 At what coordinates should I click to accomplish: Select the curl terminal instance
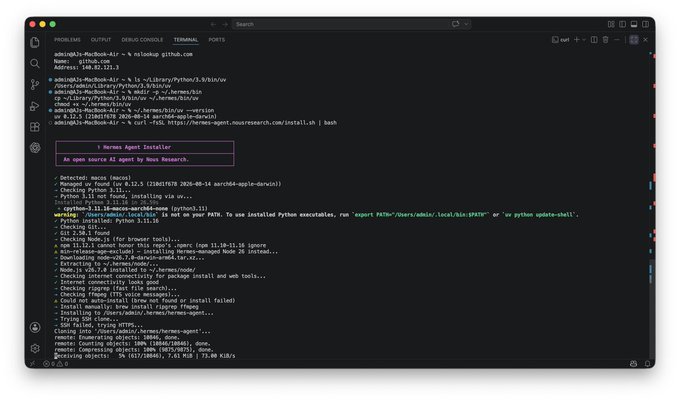coord(560,40)
